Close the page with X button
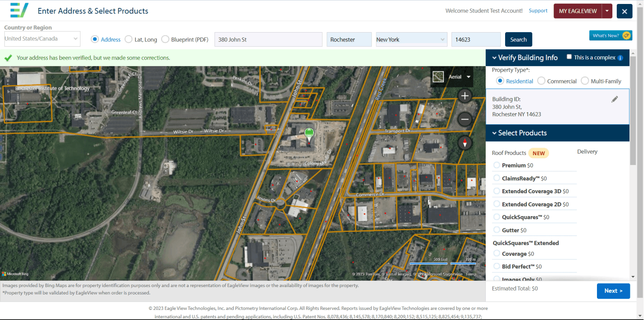 click(624, 11)
